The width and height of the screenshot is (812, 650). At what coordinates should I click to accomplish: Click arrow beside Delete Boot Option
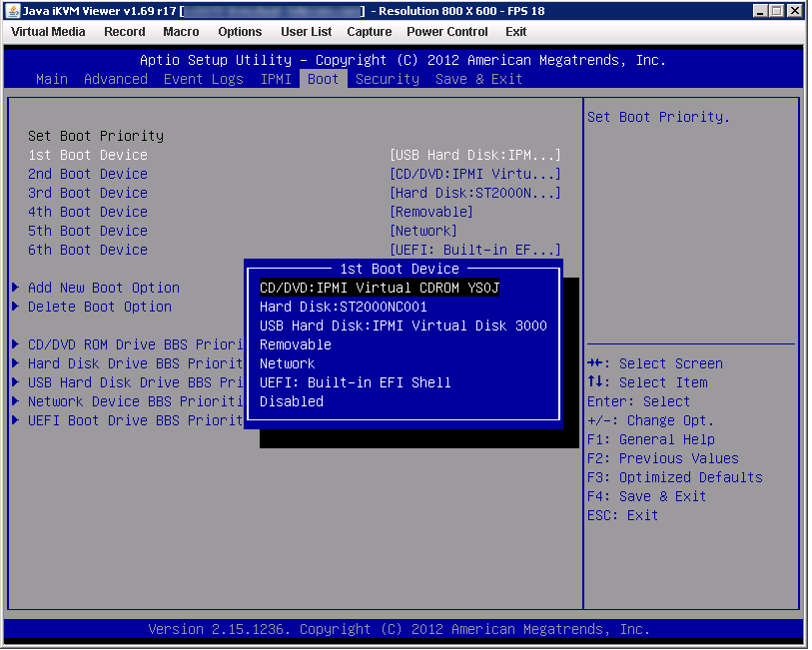click(16, 307)
